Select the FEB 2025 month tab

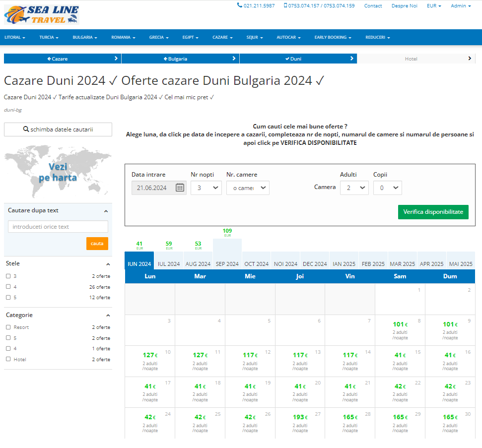point(373,260)
